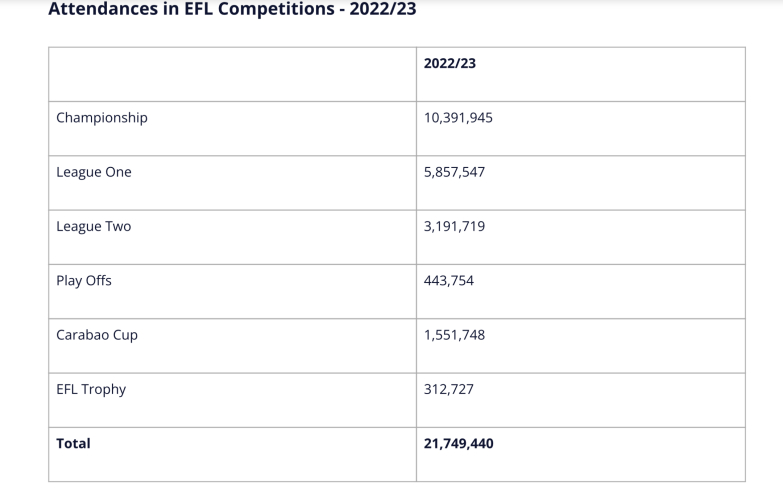This screenshot has height=500, width=783.
Task: Select the EFL Trophy row label
Action: [x=91, y=389]
